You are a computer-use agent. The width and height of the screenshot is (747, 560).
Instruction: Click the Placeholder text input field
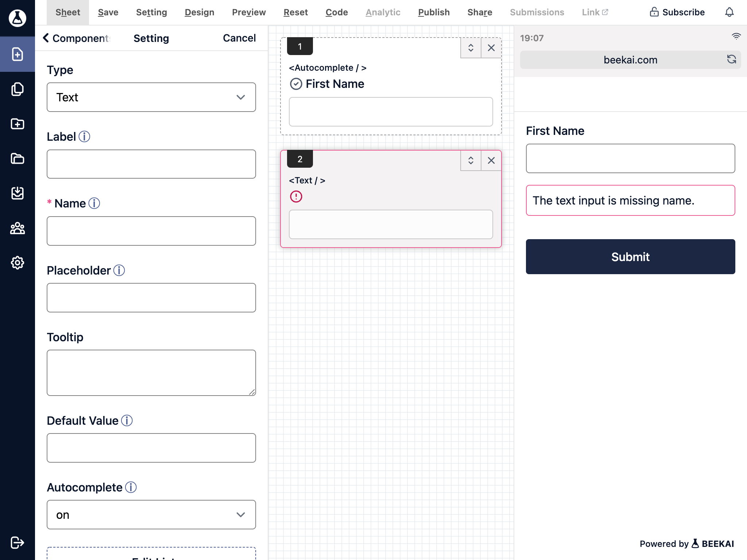151,297
